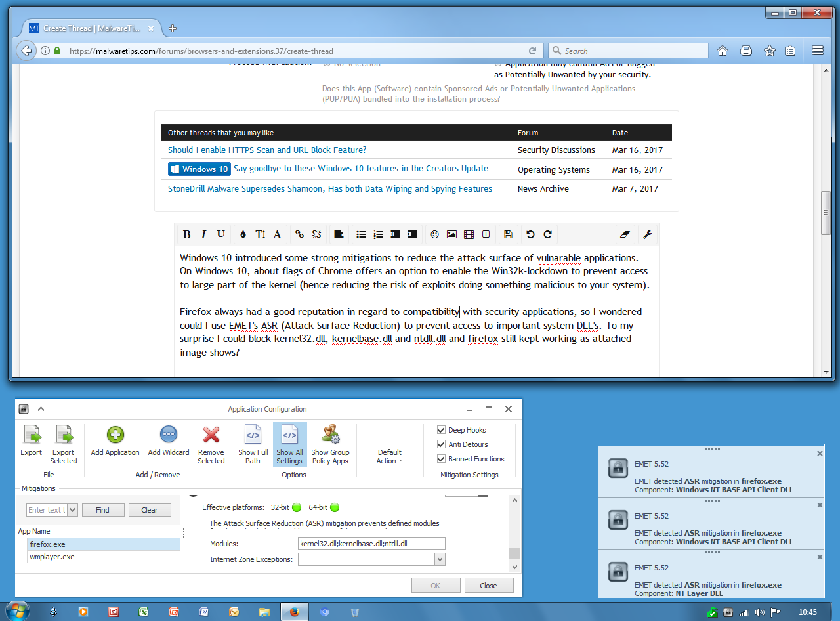Screen dimensions: 840x621
Task: Open a new tab in Firefox
Action: (x=173, y=28)
